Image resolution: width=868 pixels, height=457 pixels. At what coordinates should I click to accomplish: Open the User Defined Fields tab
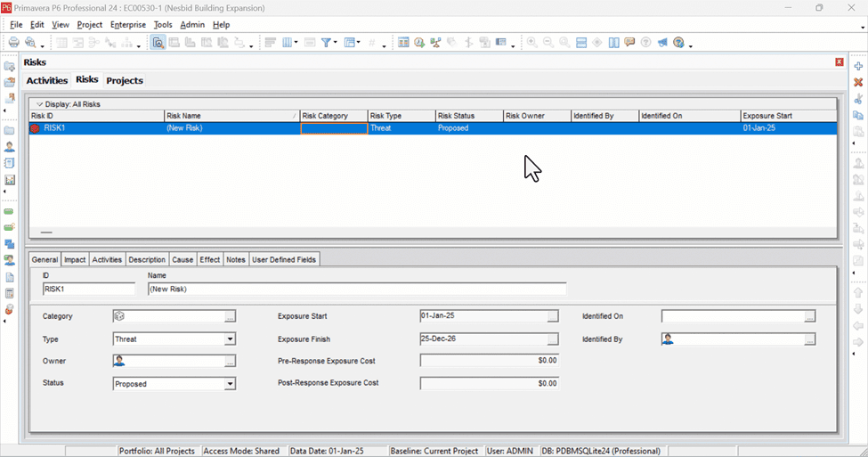284,259
